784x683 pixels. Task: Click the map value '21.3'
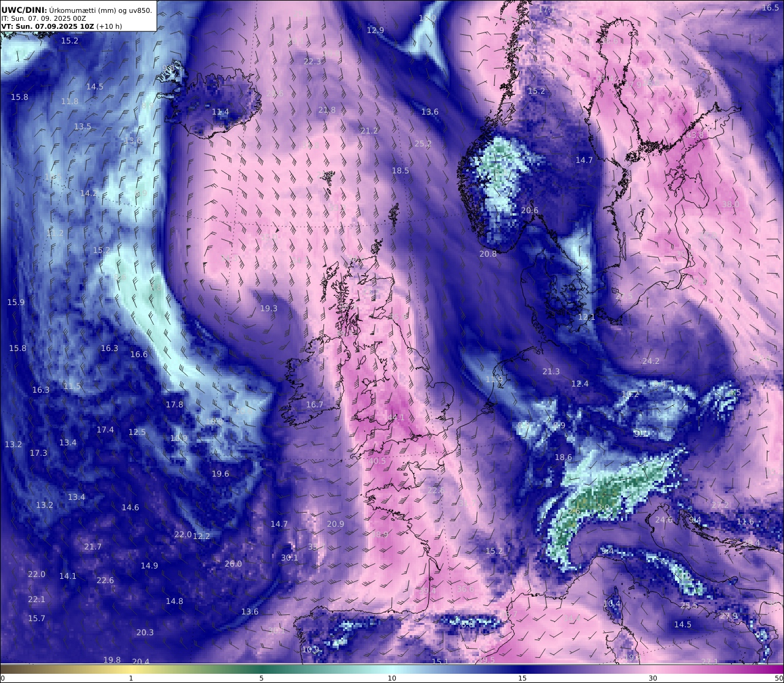coord(551,371)
